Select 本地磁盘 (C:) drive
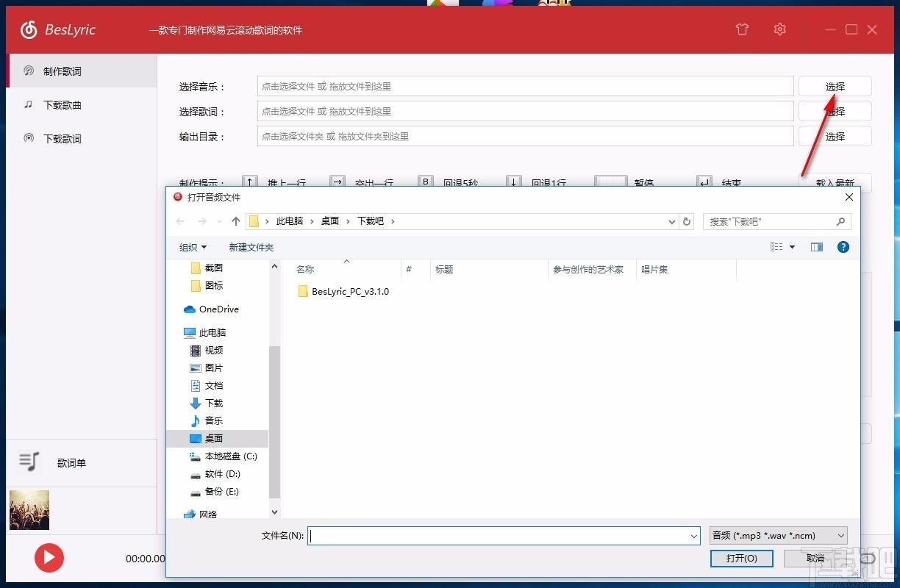Image resolution: width=900 pixels, height=588 pixels. point(231,456)
